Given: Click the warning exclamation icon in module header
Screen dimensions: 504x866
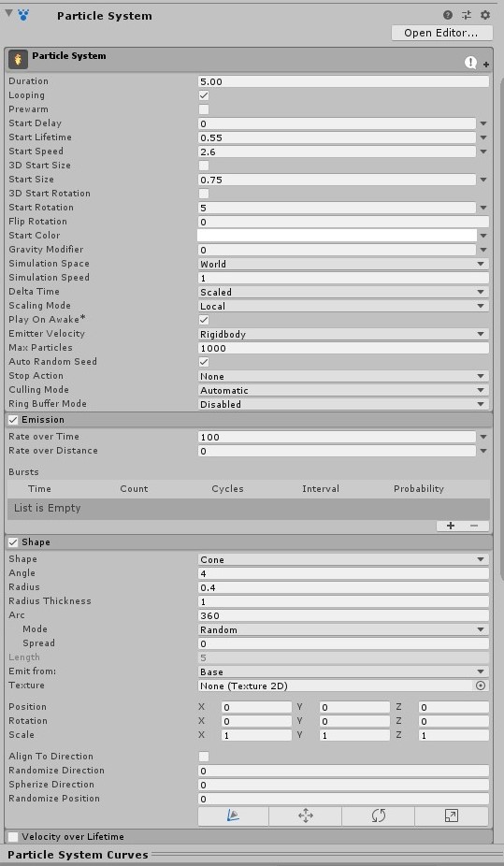Looking at the screenshot, I should [470, 63].
